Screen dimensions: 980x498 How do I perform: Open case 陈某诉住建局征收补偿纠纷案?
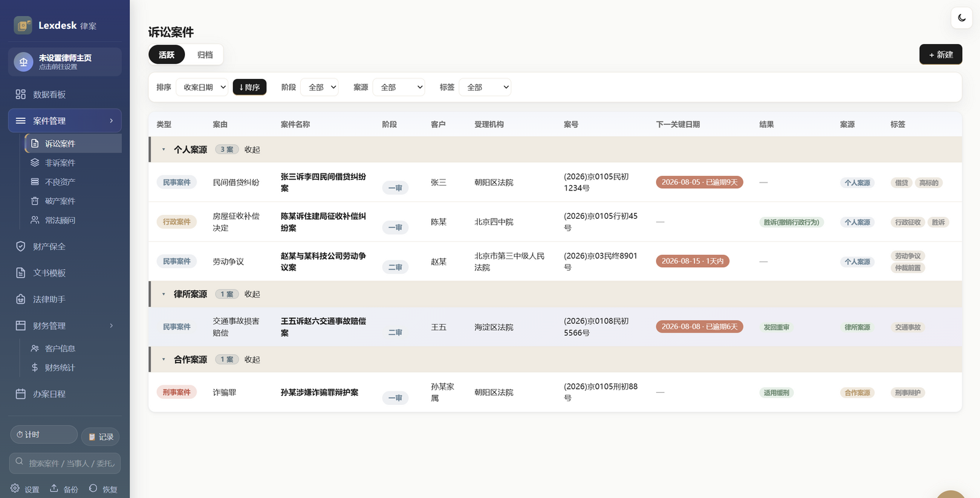[323, 222]
